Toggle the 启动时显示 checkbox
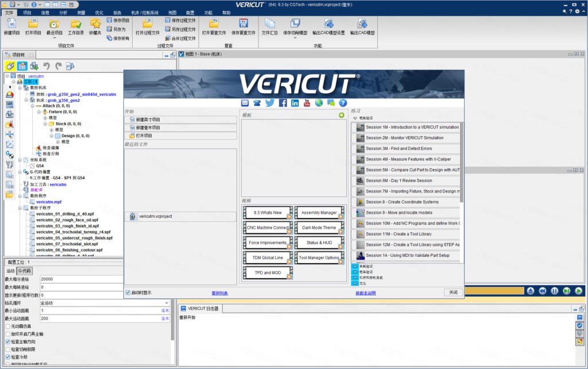Screen dimensions: 588x369 point(128,293)
